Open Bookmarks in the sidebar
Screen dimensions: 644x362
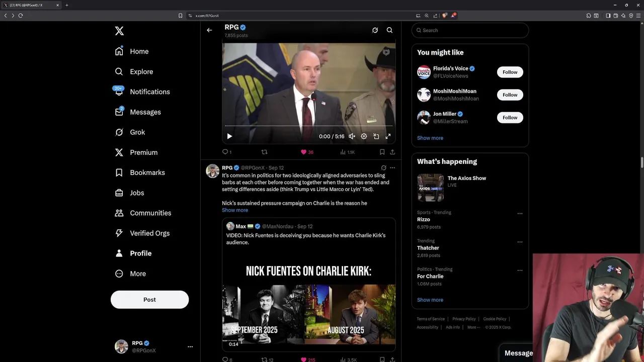coord(139,172)
